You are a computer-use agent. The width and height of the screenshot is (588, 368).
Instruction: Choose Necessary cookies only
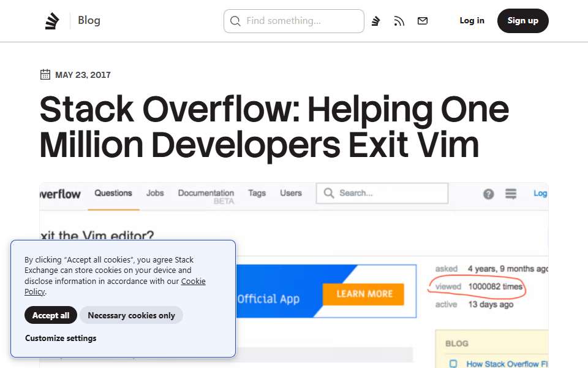point(131,315)
